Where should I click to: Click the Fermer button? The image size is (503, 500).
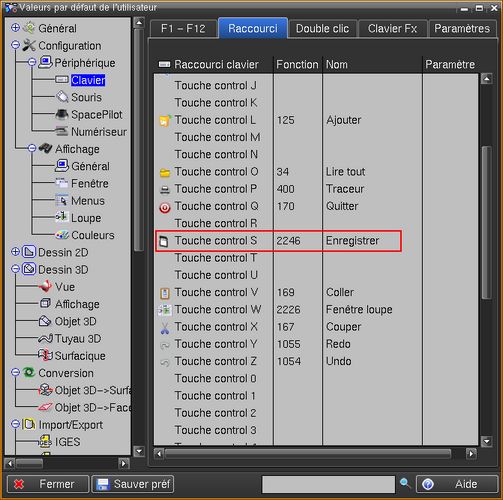(48, 484)
